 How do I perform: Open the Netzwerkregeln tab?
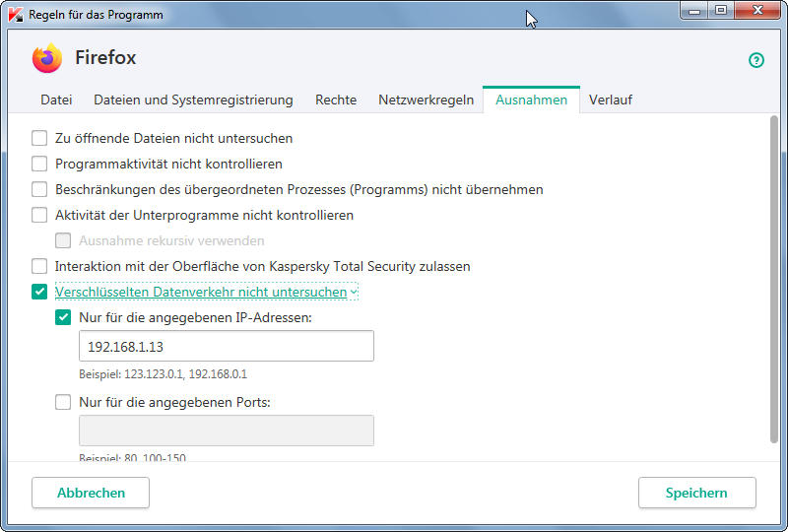point(427,100)
